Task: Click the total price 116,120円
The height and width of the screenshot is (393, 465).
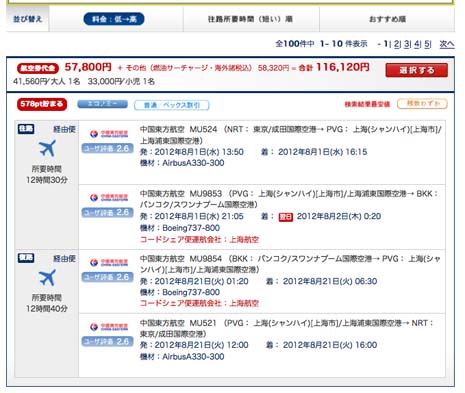Action: [343, 67]
